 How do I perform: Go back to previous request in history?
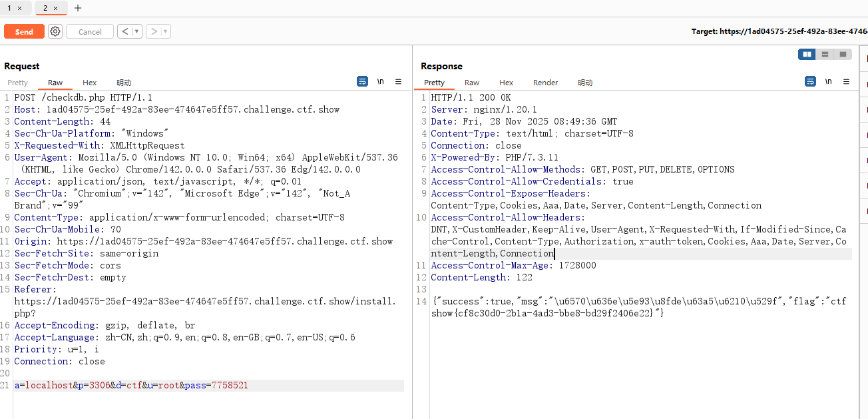tap(124, 31)
